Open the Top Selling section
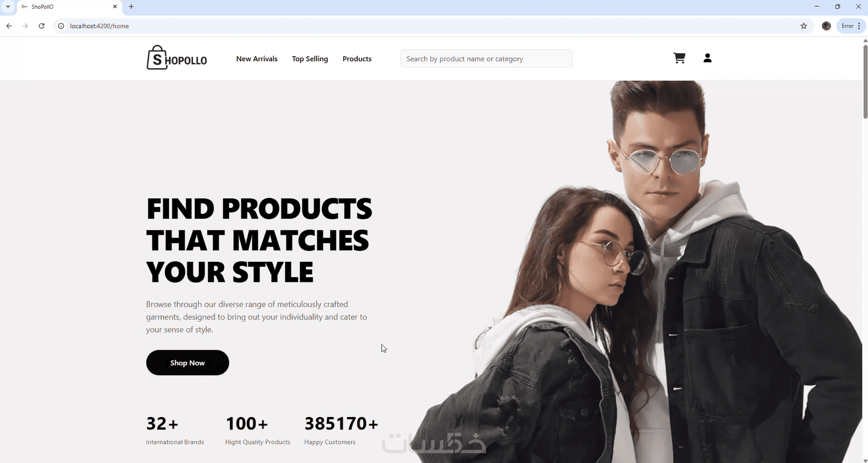 coord(310,59)
